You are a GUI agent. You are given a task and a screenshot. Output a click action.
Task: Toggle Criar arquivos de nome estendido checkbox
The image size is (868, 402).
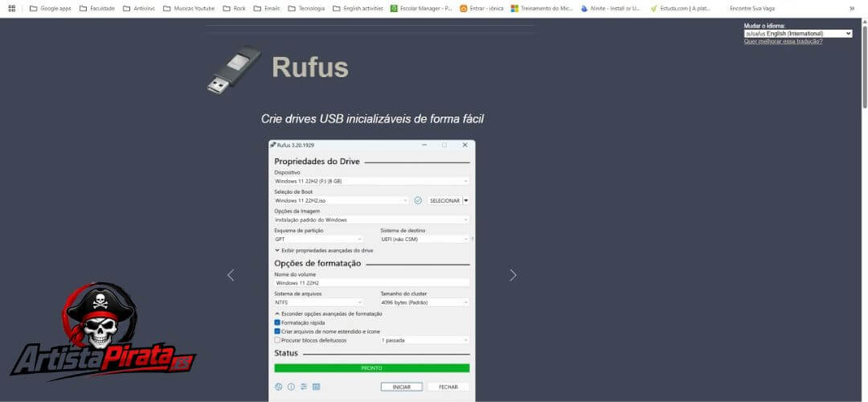(277, 331)
